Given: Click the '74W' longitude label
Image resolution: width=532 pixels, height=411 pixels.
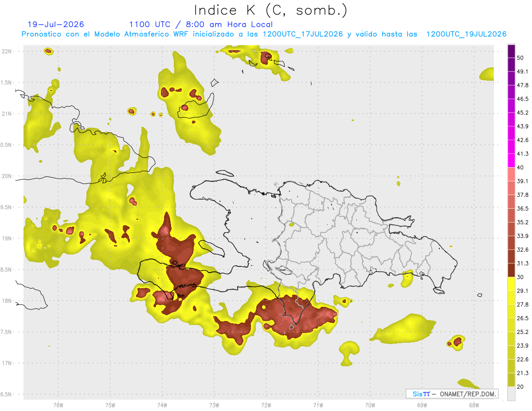Looking at the screenshot, I should tap(162, 405).
